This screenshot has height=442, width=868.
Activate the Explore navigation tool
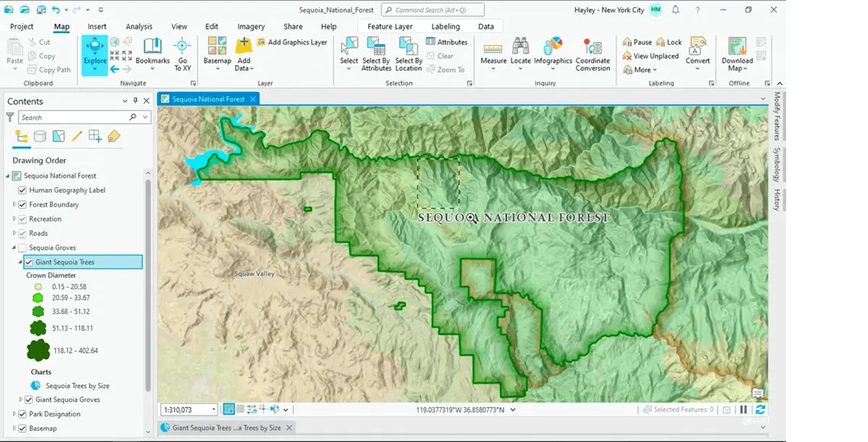point(95,55)
